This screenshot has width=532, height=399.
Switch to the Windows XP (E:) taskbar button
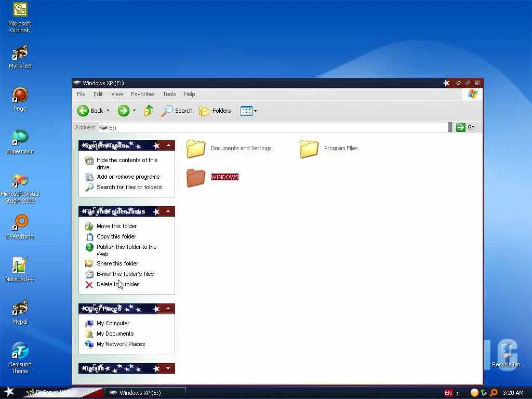coord(144,393)
